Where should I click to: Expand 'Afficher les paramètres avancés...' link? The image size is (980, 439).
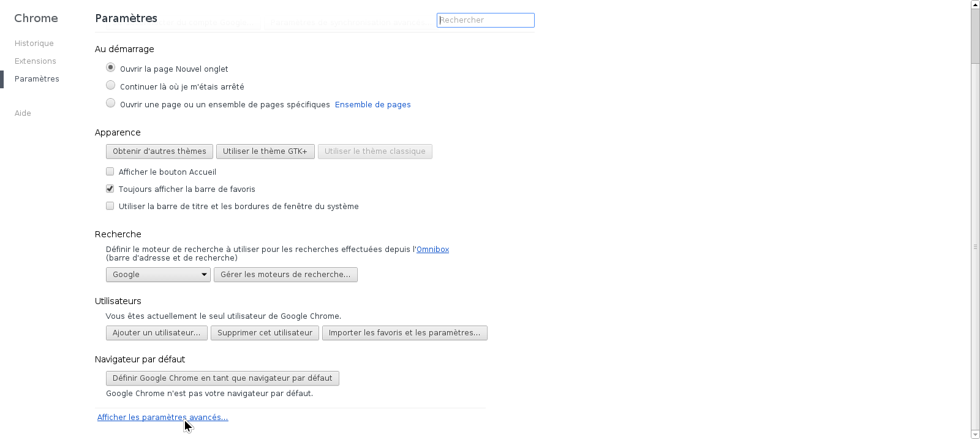click(162, 418)
